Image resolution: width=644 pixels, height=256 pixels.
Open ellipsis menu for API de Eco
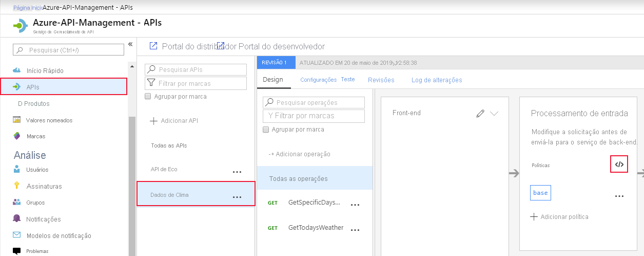click(237, 172)
